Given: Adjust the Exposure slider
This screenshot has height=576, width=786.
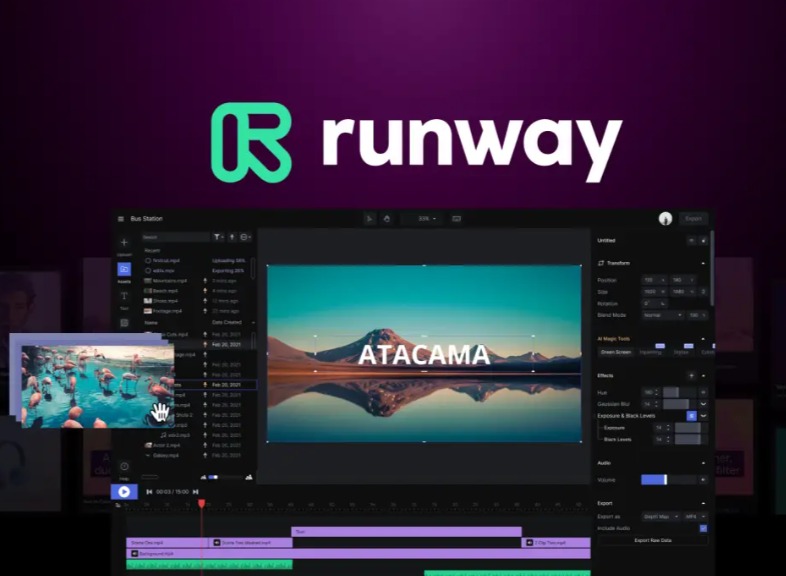Looking at the screenshot, I should pos(691,428).
